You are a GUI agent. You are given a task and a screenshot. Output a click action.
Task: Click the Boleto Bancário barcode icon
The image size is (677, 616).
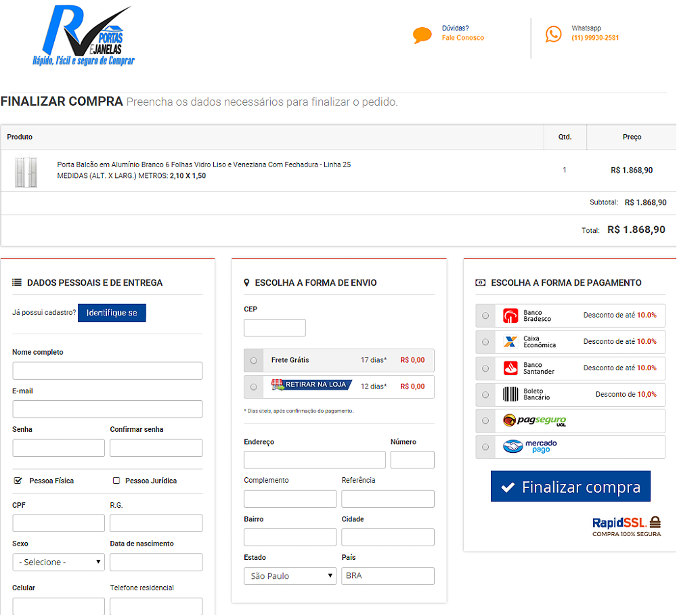coord(510,395)
